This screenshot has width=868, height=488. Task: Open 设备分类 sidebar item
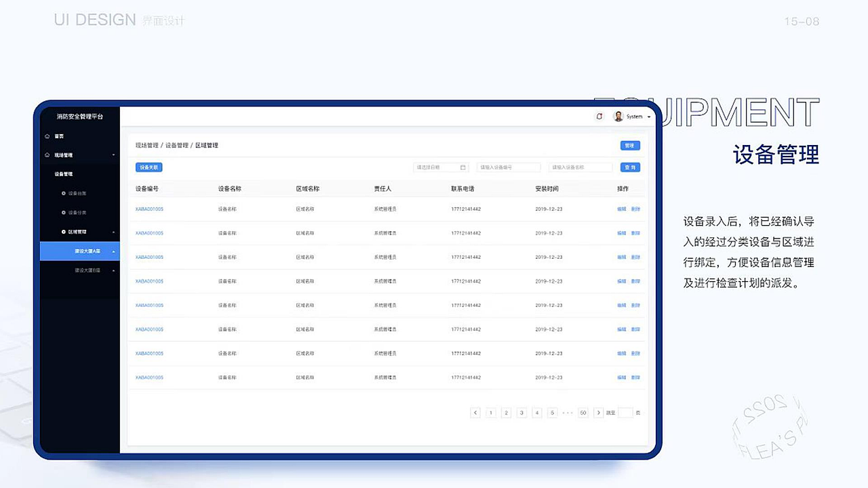tap(77, 213)
